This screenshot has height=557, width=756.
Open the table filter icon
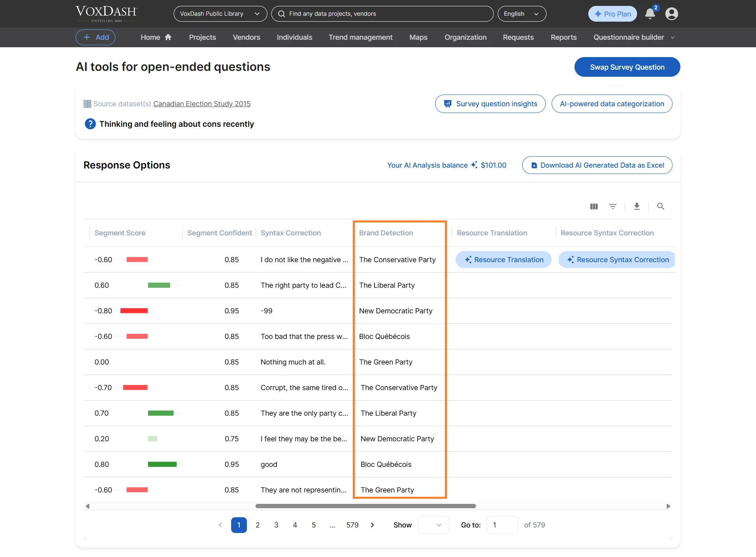click(613, 206)
